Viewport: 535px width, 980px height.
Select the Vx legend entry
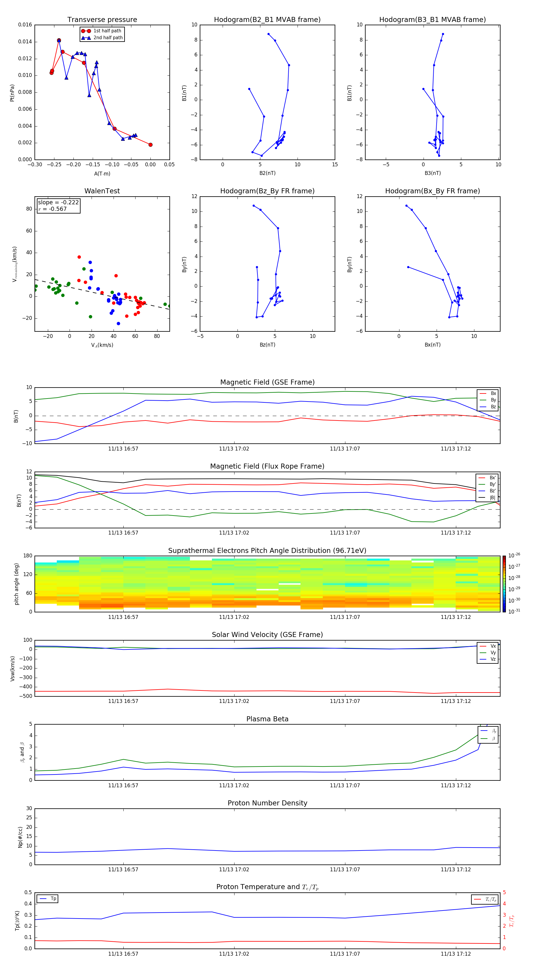pos(488,646)
